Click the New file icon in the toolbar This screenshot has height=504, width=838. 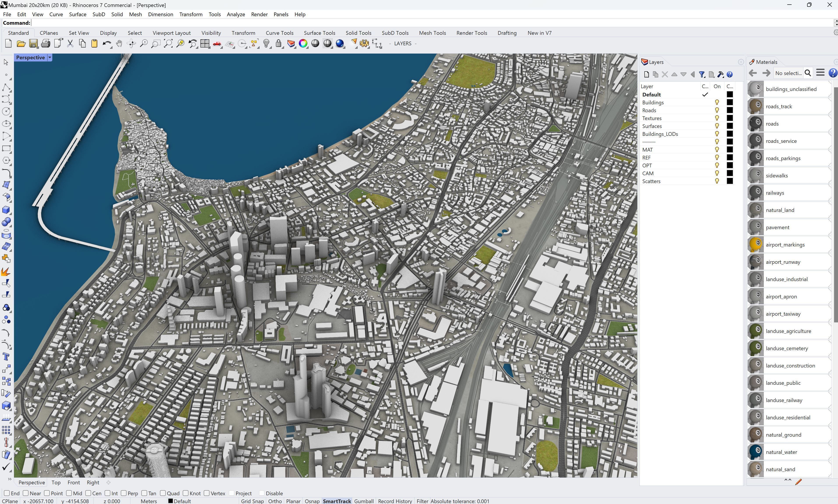coord(9,44)
